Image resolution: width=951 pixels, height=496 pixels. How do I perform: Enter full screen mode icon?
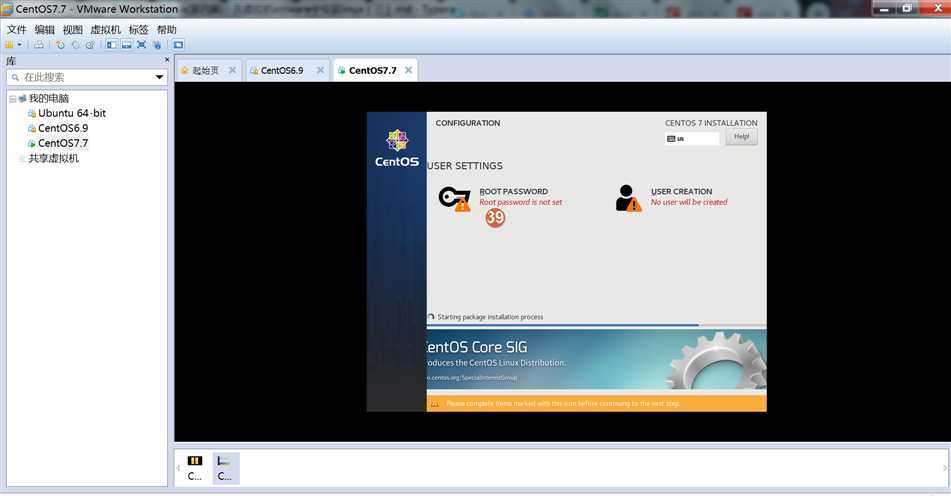pyautogui.click(x=141, y=45)
